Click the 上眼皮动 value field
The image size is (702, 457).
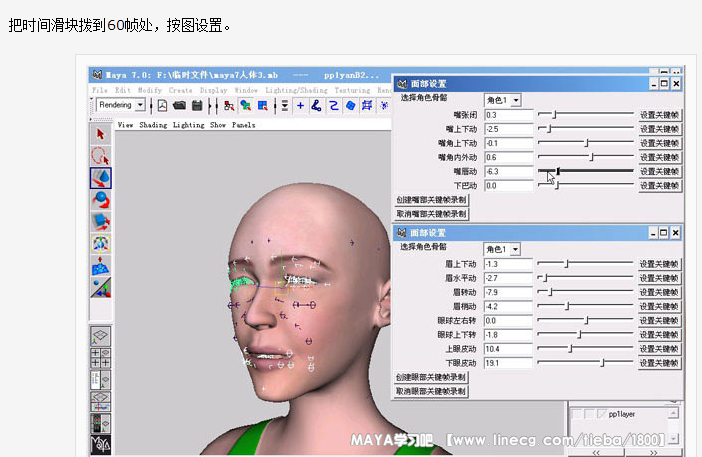tap(508, 349)
